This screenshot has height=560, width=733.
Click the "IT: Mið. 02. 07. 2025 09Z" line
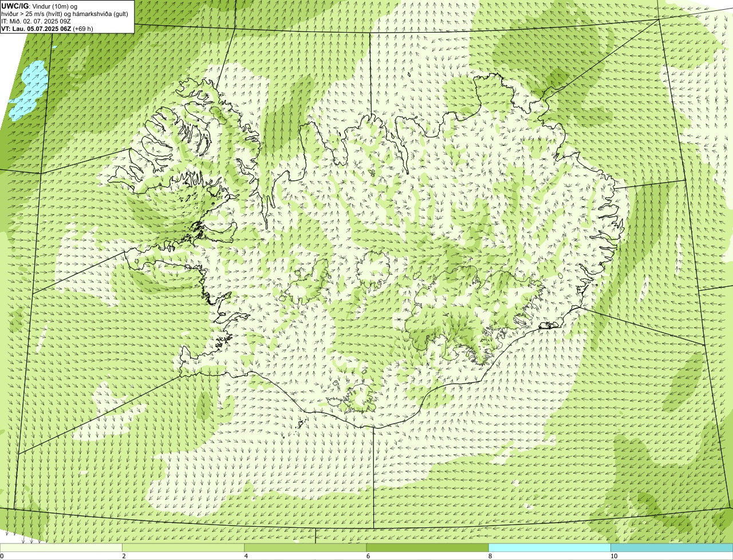point(36,21)
